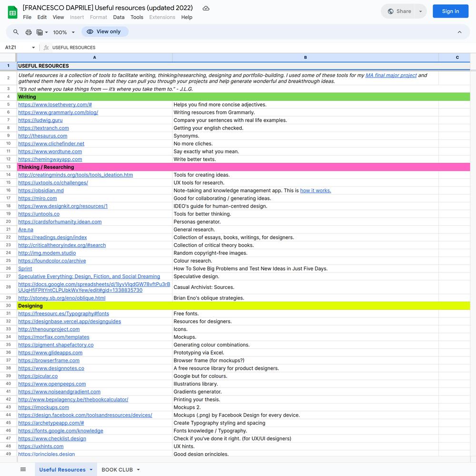Open the Speculative Everything book link

[89, 277]
